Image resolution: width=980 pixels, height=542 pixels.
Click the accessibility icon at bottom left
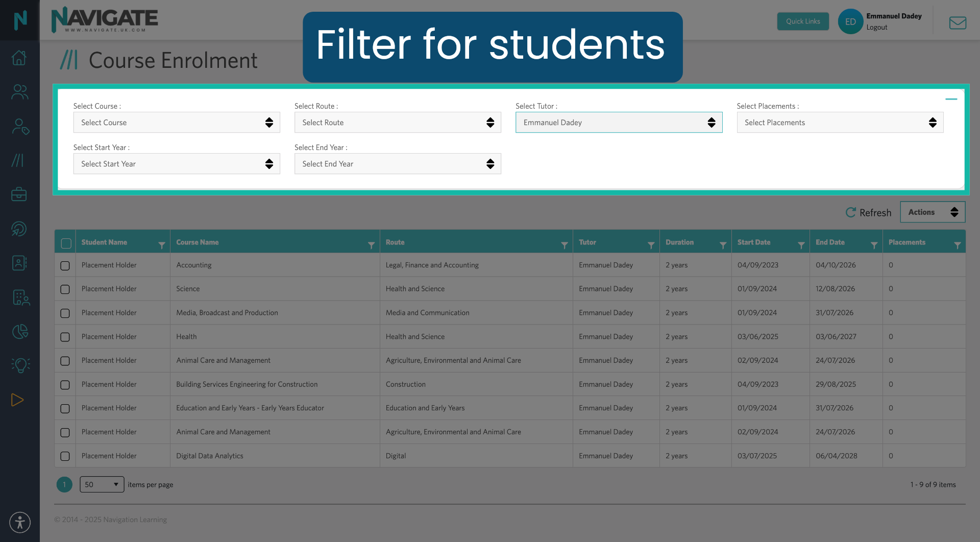[19, 522]
